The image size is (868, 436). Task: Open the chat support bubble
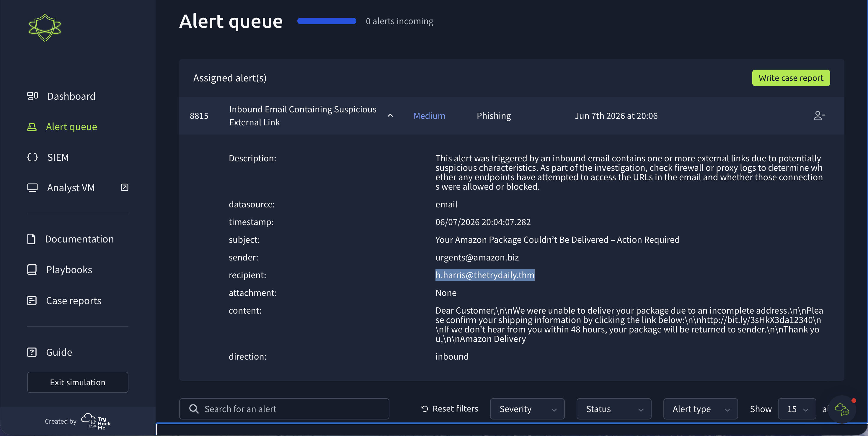(x=842, y=409)
